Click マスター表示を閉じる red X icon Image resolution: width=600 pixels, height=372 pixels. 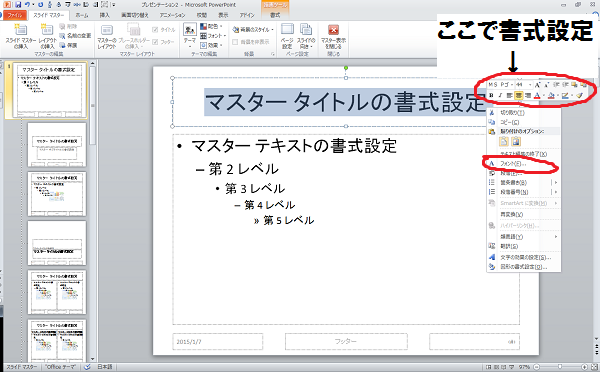[333, 30]
